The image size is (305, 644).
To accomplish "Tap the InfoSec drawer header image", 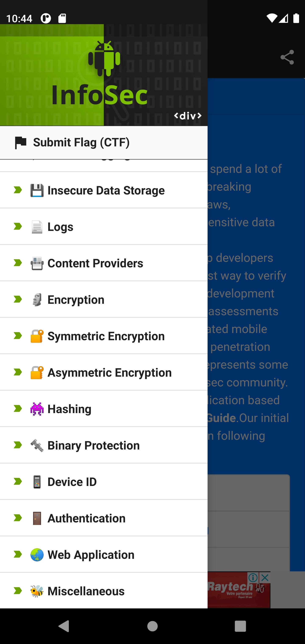I will coord(104,75).
